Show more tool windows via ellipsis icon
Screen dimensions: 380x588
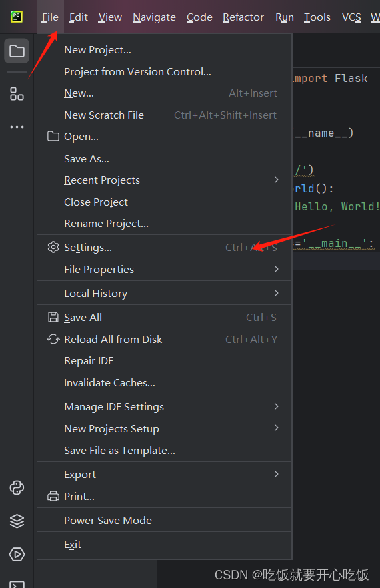(x=17, y=127)
